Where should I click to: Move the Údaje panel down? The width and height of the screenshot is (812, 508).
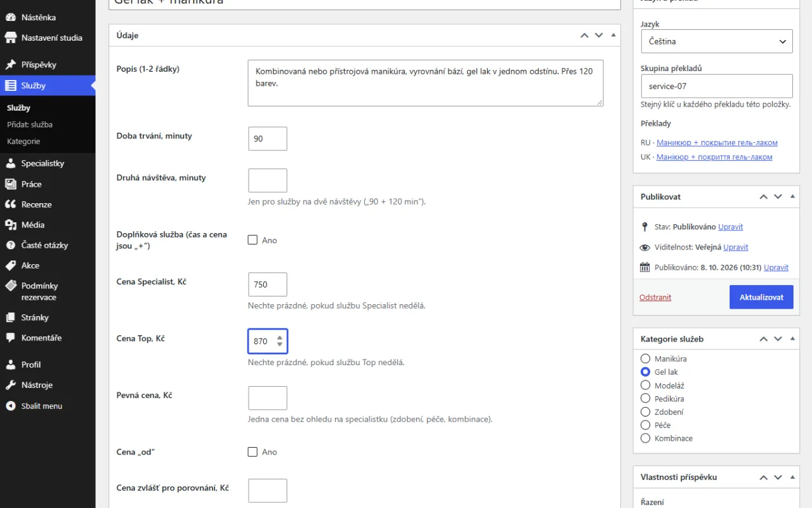(599, 36)
